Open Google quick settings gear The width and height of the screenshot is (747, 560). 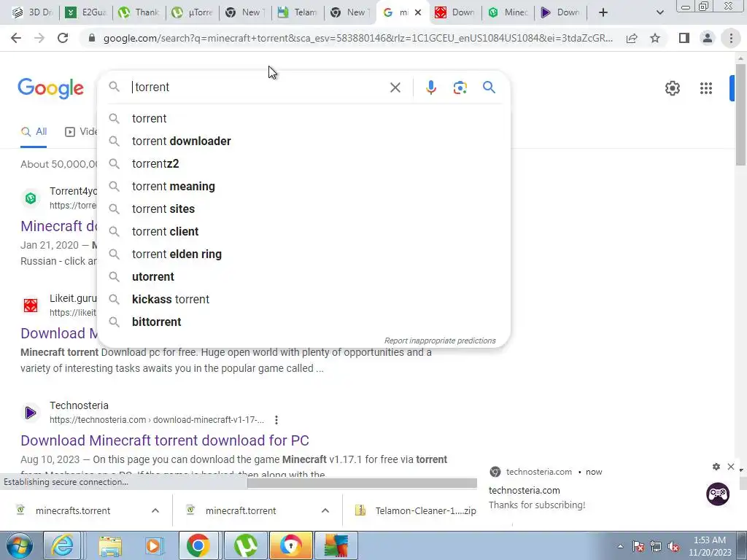tap(672, 88)
